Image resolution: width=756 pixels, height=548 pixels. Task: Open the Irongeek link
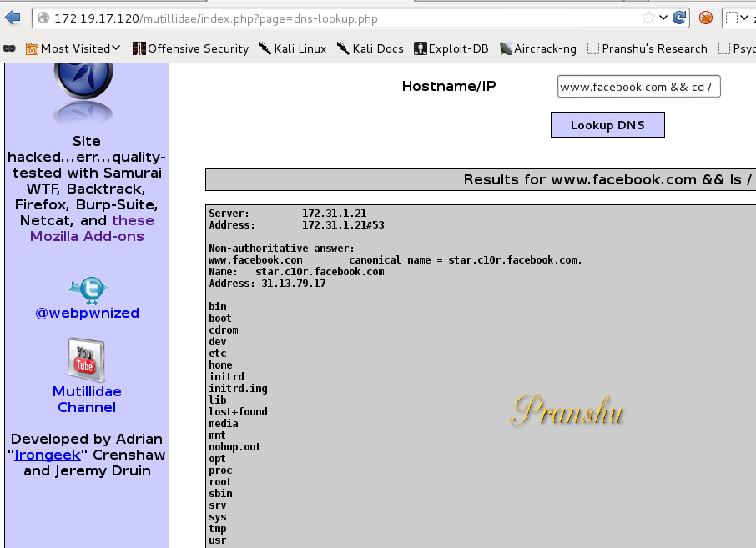(48, 455)
